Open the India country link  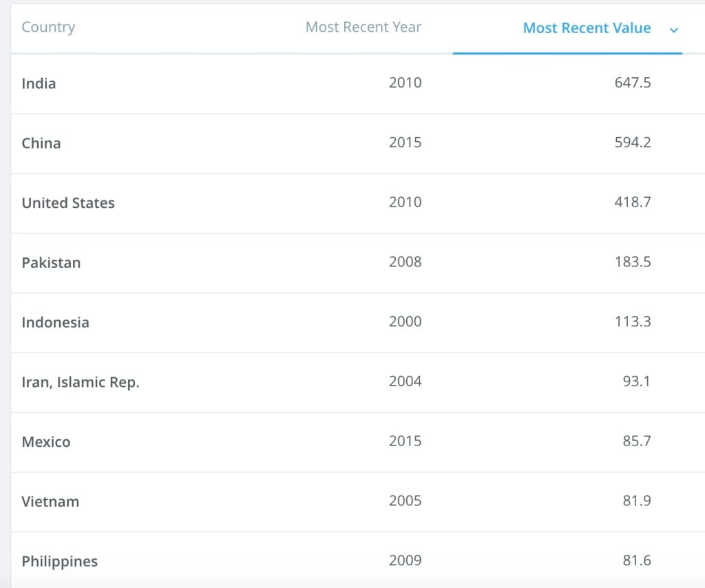click(x=39, y=83)
